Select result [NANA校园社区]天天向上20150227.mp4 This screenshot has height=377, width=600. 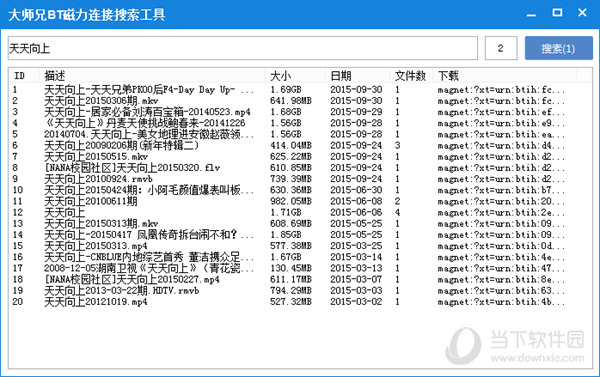[x=132, y=279]
